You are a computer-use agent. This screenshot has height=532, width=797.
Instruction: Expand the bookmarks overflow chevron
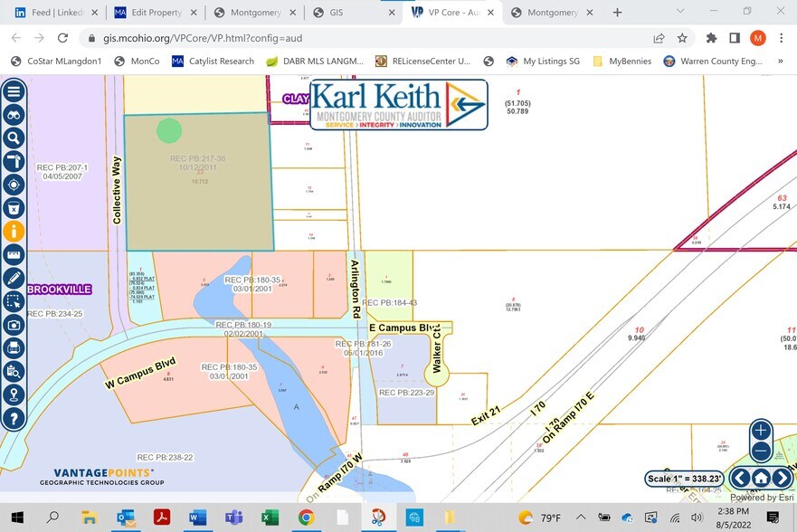tap(780, 61)
